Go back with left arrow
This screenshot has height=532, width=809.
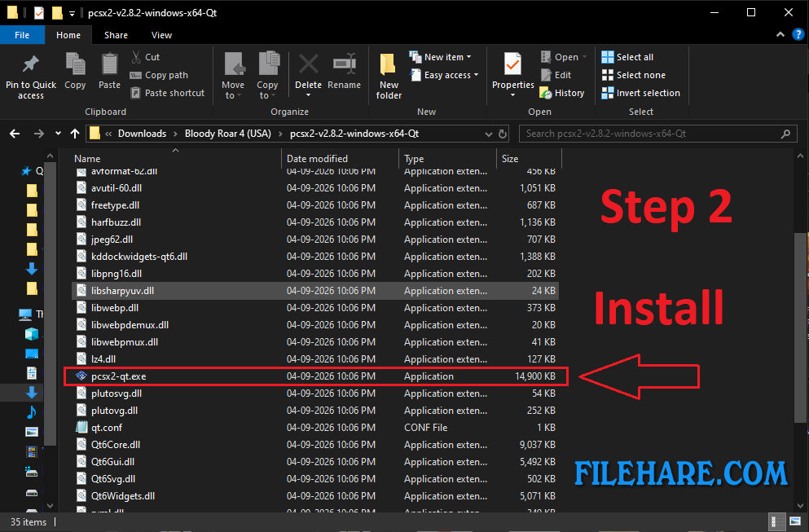pyautogui.click(x=15, y=134)
